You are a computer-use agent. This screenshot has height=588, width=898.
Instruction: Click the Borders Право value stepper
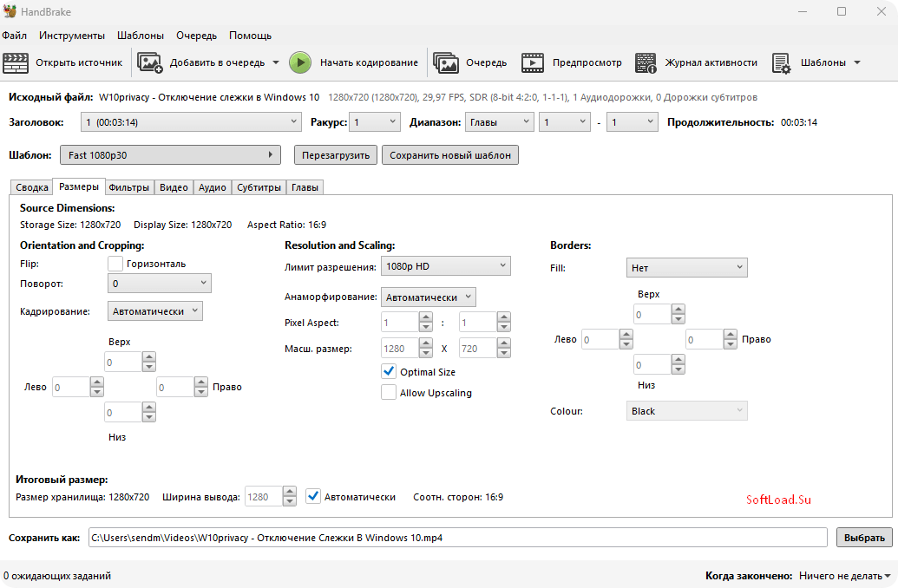(x=711, y=339)
